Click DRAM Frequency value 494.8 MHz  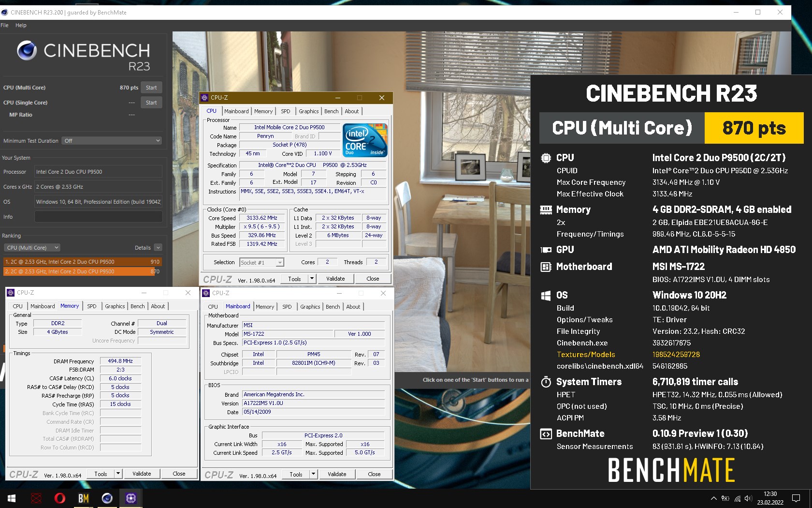click(x=120, y=361)
